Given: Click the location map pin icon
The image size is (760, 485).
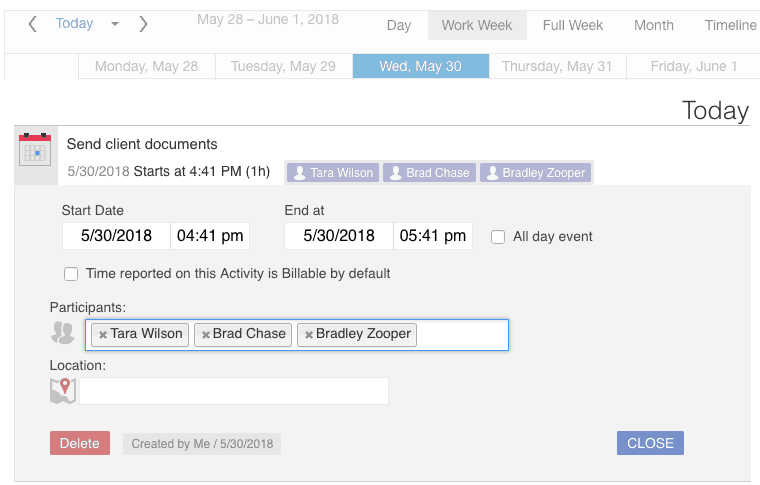Looking at the screenshot, I should [x=63, y=391].
